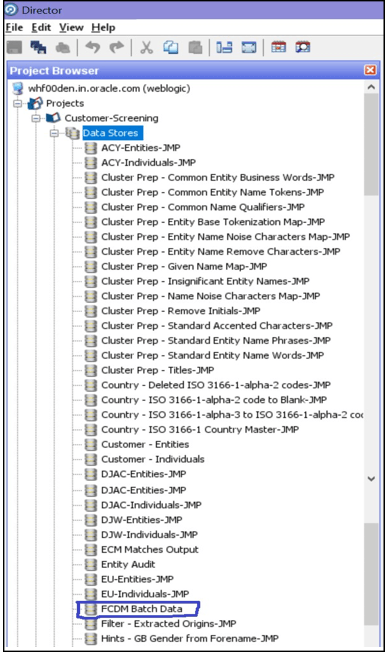Select Cluster Prep - Entity Base Tokenization Map-JMP

coord(213,222)
